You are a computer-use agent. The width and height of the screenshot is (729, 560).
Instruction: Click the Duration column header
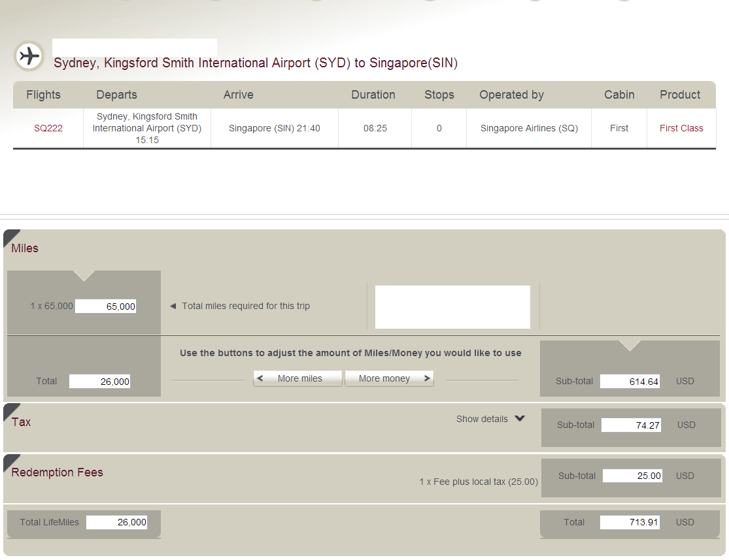coord(373,95)
